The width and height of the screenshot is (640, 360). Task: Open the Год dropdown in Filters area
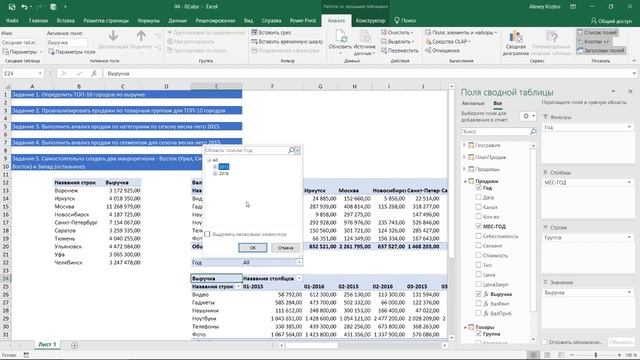click(629, 127)
